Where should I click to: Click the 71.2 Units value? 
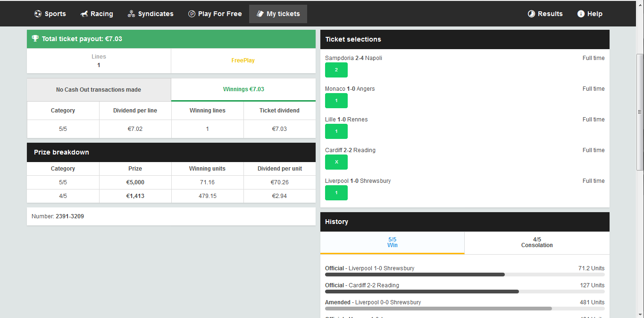click(x=591, y=268)
